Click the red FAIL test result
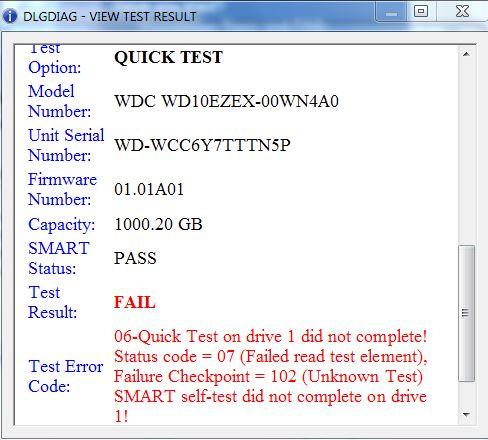Image resolution: width=488 pixels, height=440 pixels. (x=135, y=302)
